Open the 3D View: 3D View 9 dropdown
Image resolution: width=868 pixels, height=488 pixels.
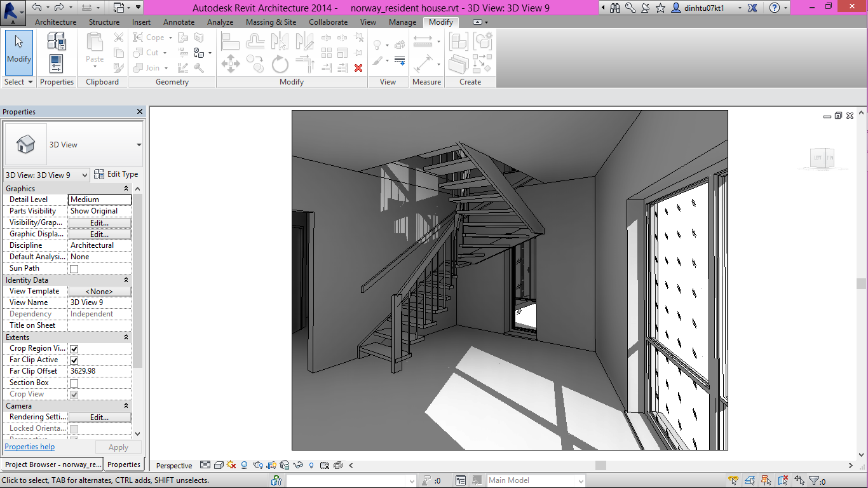(47, 175)
